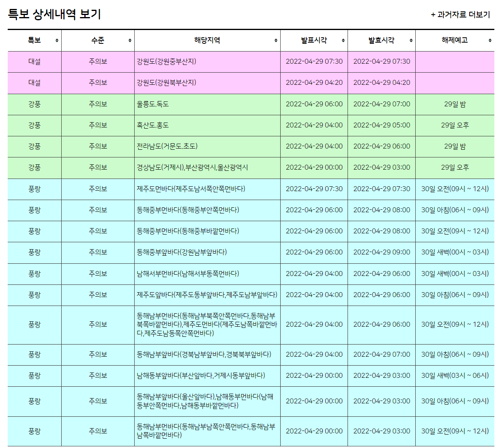Select the 동해중부앞바다(강원남부앞바다) cell
The image size is (498, 448).
tap(207, 252)
